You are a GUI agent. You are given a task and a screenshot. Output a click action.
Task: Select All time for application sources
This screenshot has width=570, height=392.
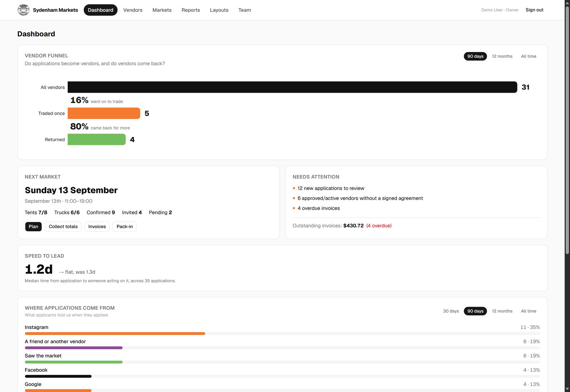click(x=529, y=311)
